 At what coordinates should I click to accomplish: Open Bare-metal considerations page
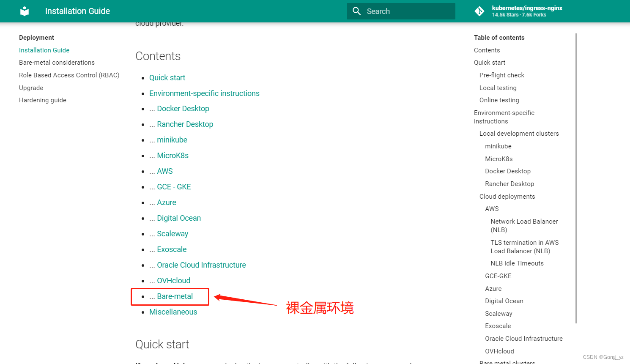pyautogui.click(x=57, y=63)
